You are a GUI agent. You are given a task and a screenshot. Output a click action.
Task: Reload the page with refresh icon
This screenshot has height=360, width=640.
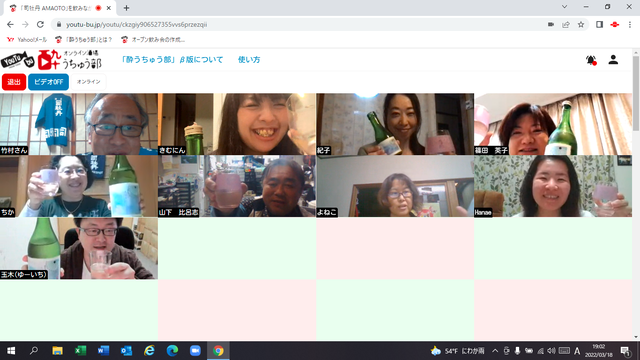point(40,24)
